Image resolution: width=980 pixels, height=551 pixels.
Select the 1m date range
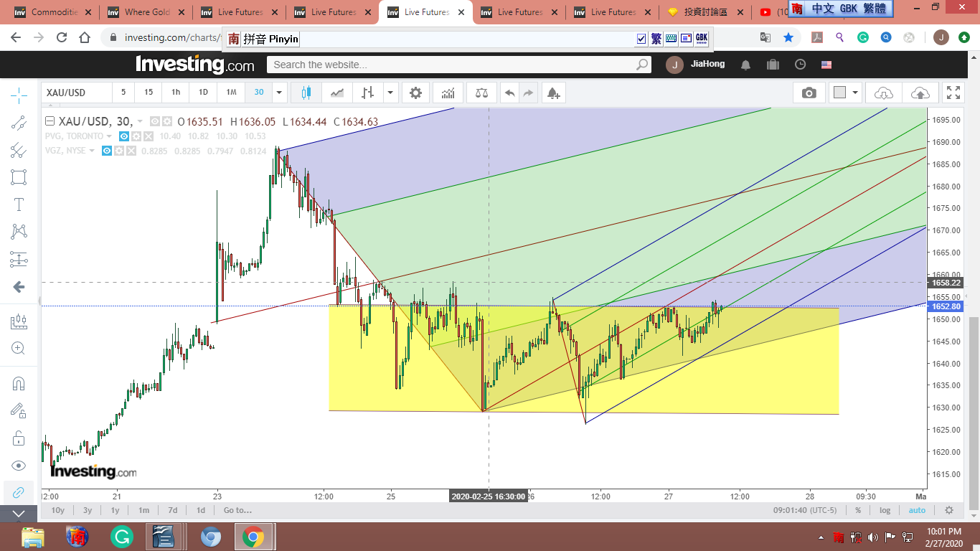143,510
